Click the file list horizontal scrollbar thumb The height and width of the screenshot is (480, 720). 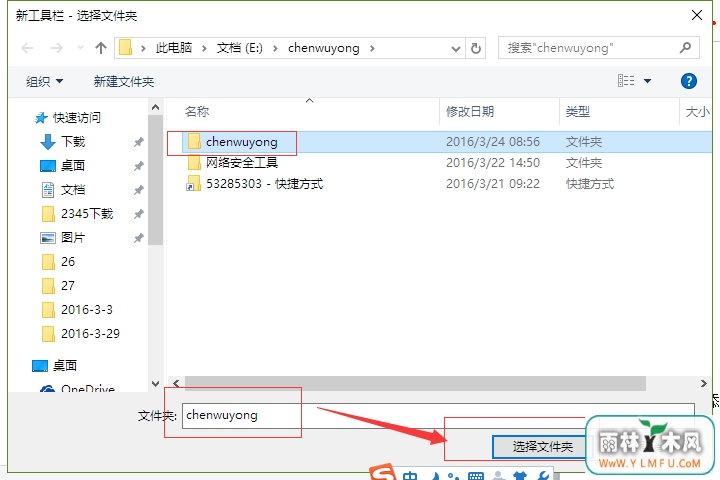(x=415, y=383)
